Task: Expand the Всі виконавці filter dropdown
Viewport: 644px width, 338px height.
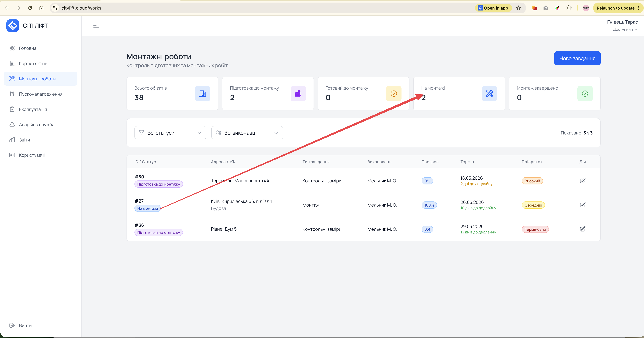Action: [x=247, y=133]
